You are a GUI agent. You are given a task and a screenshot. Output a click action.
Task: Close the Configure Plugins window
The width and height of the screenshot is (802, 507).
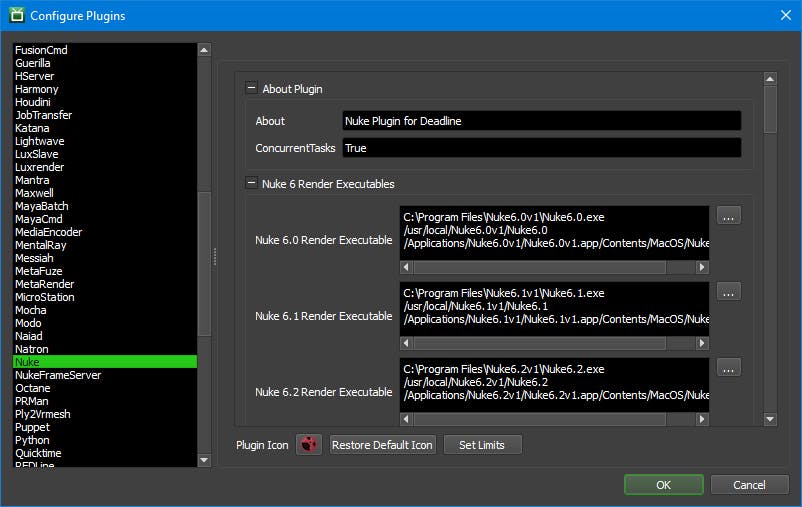click(786, 15)
